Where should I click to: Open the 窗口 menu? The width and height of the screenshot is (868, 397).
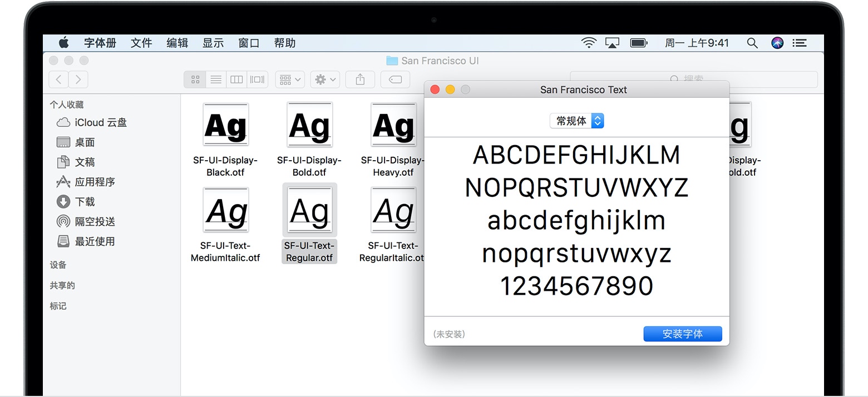pyautogui.click(x=249, y=43)
